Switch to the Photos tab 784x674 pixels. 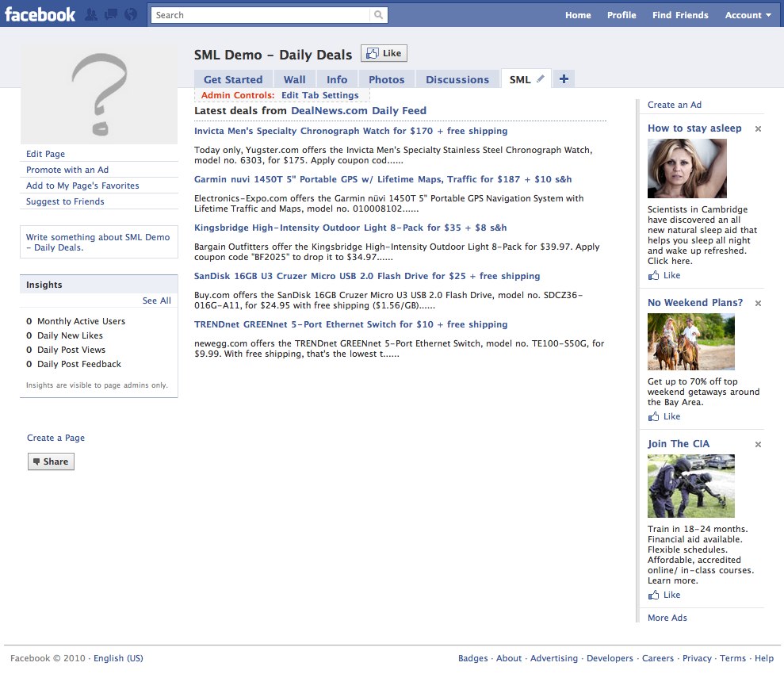click(387, 79)
